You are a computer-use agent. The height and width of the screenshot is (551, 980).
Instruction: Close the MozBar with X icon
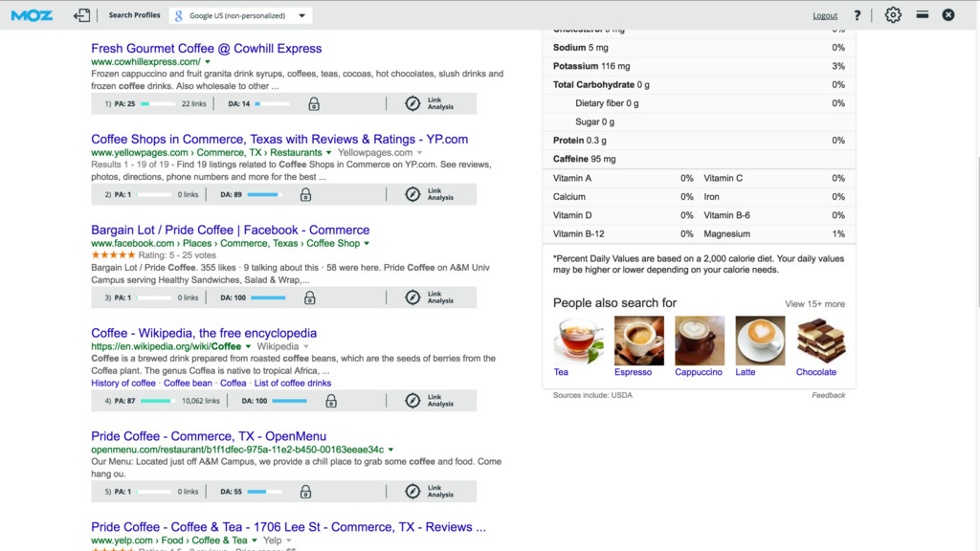(x=948, y=15)
